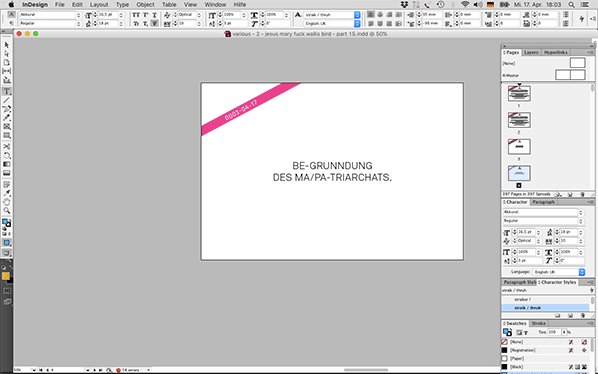The width and height of the screenshot is (598, 374).
Task: Switch to the Character Styles tab
Action: click(557, 282)
